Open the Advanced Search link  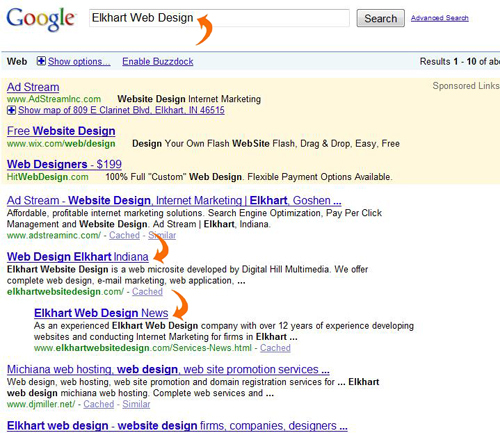[439, 18]
